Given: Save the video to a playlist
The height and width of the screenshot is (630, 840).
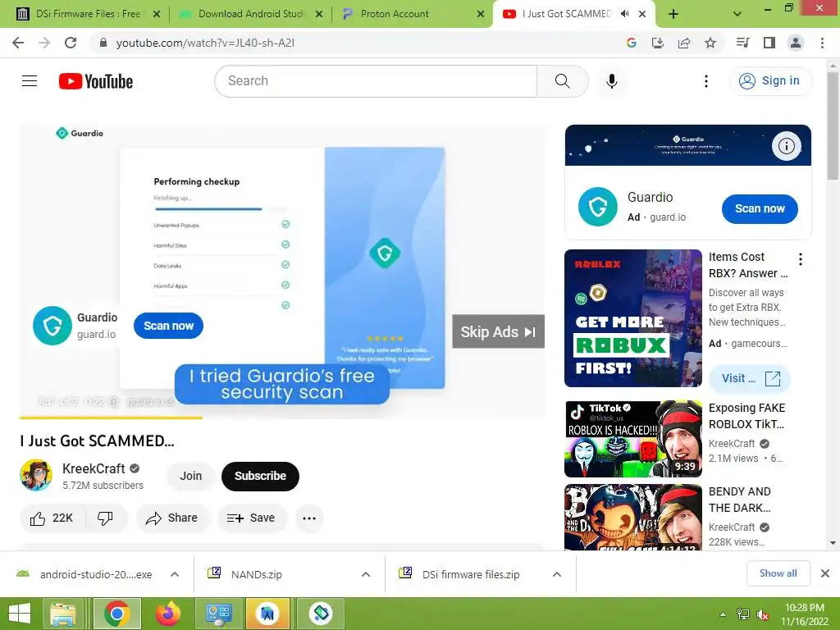Looking at the screenshot, I should [251, 518].
